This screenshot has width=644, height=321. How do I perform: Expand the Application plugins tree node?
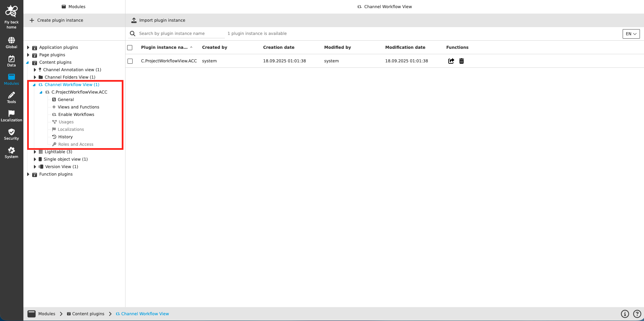click(28, 47)
